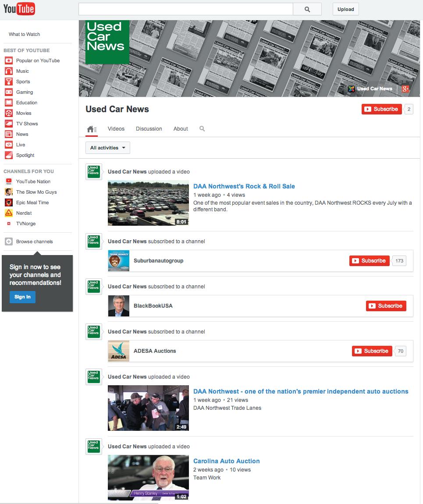The width and height of the screenshot is (423, 504).
Task: Click the Upload button
Action: pyautogui.click(x=345, y=9)
